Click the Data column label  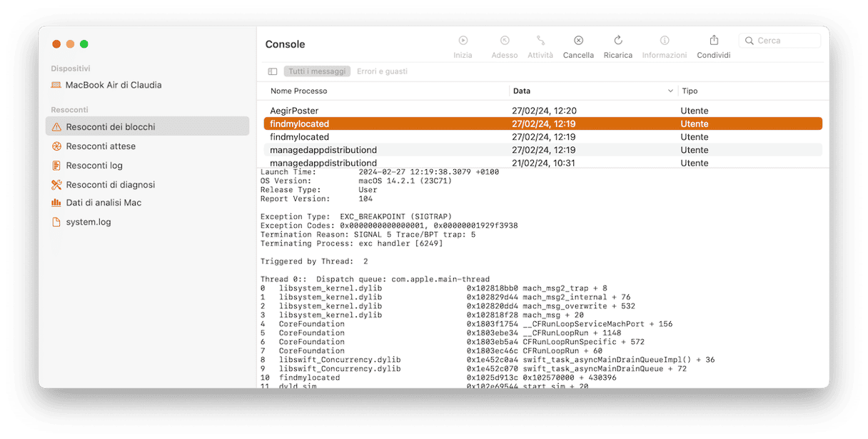[522, 91]
